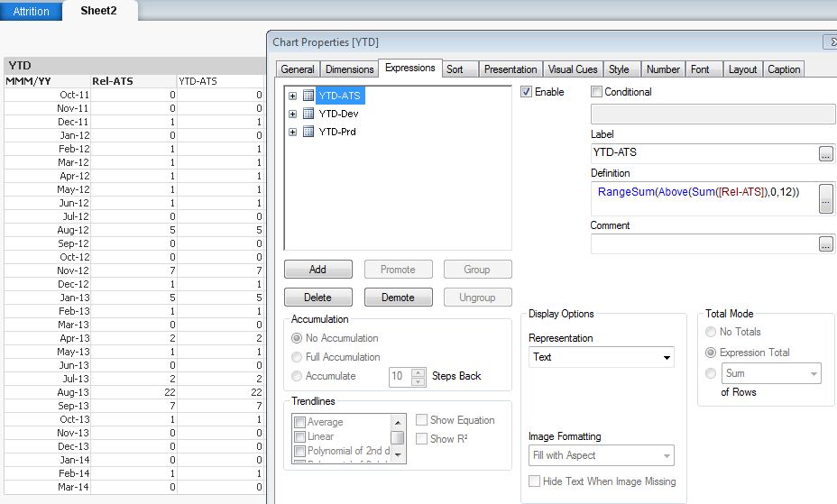Click the Trendlines list scroll down arrow
Screen dimensions: 837x504
point(398,455)
